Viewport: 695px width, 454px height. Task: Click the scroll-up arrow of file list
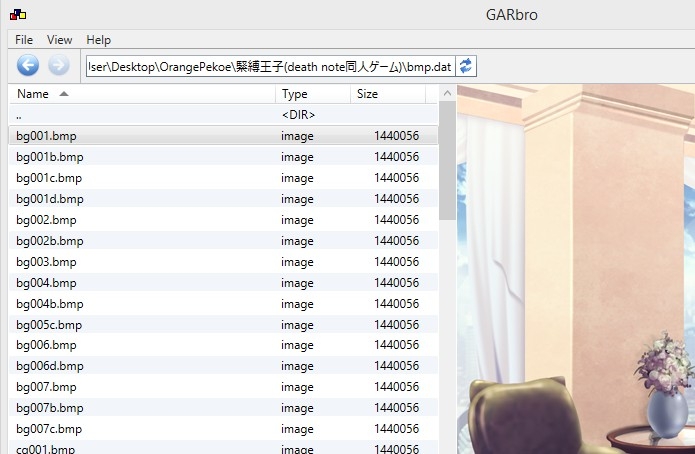[447, 93]
